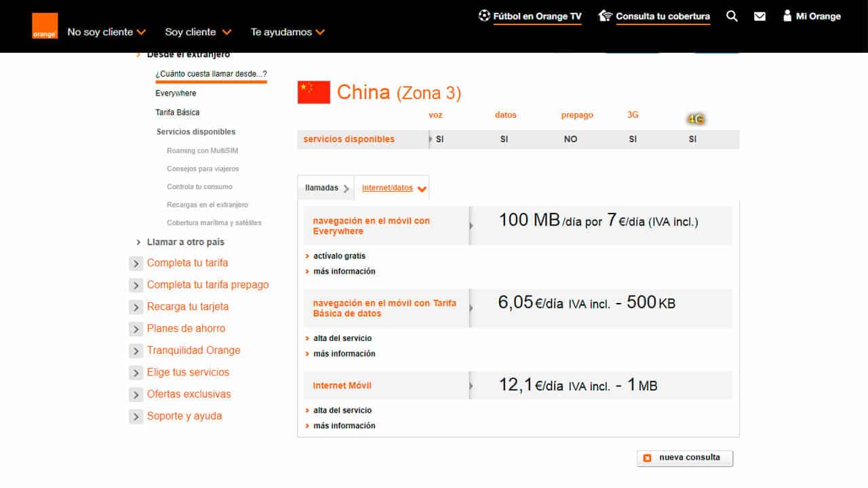868x488 pixels.
Task: Open Consejos para viajeros link
Action: pos(203,169)
